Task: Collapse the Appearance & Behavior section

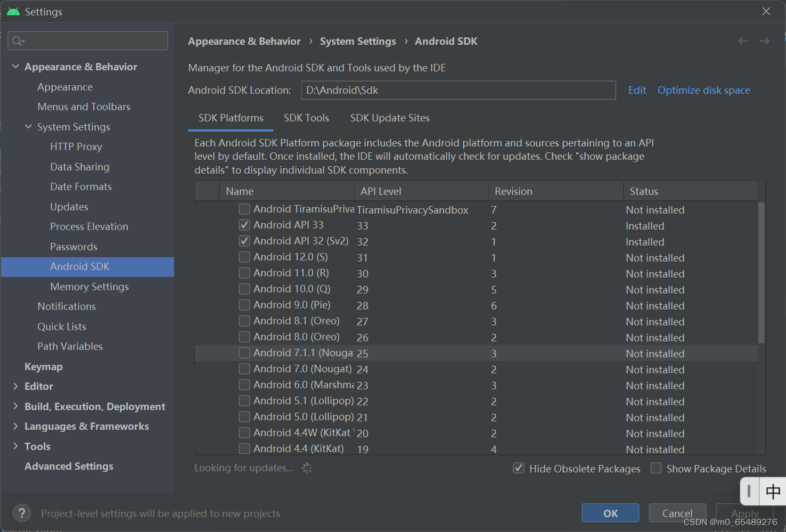Action: 15,67
